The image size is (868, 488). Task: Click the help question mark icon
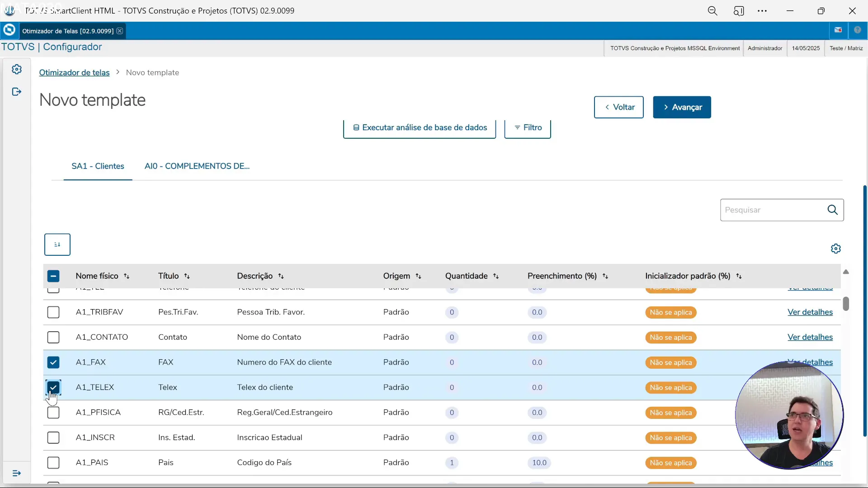pos(857,30)
